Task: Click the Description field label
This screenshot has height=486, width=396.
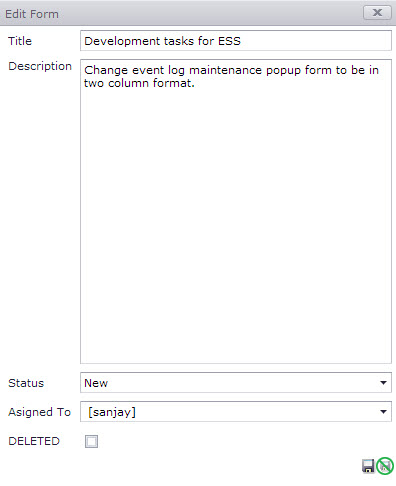Action: click(40, 66)
